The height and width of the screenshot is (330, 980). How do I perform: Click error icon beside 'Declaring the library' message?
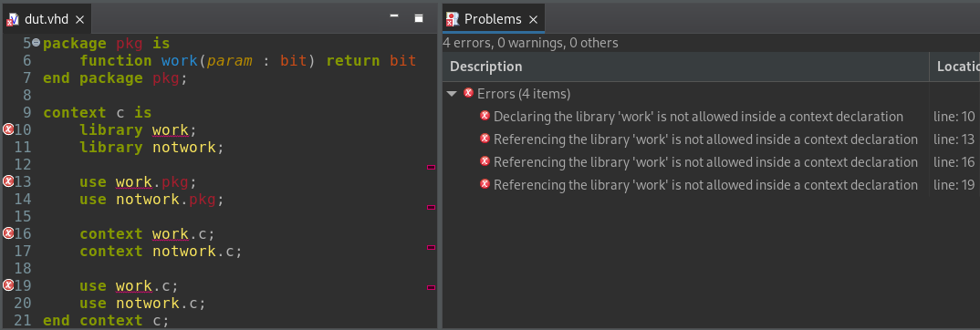[x=485, y=116]
